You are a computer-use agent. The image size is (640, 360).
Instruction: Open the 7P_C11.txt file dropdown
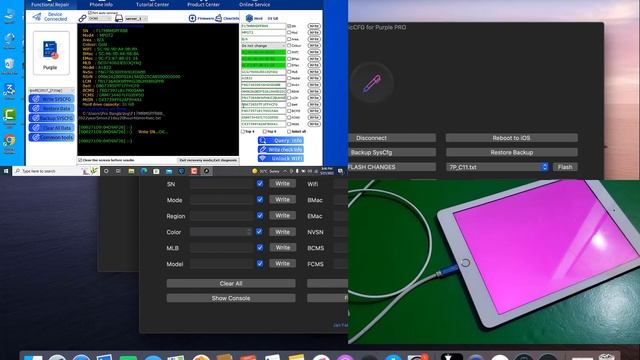tap(497, 167)
